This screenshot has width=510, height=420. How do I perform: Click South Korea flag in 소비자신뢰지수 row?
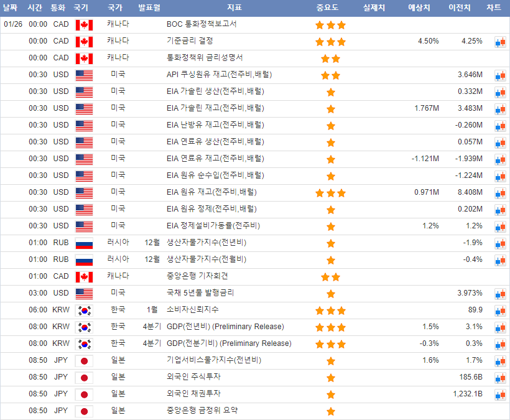click(x=83, y=310)
